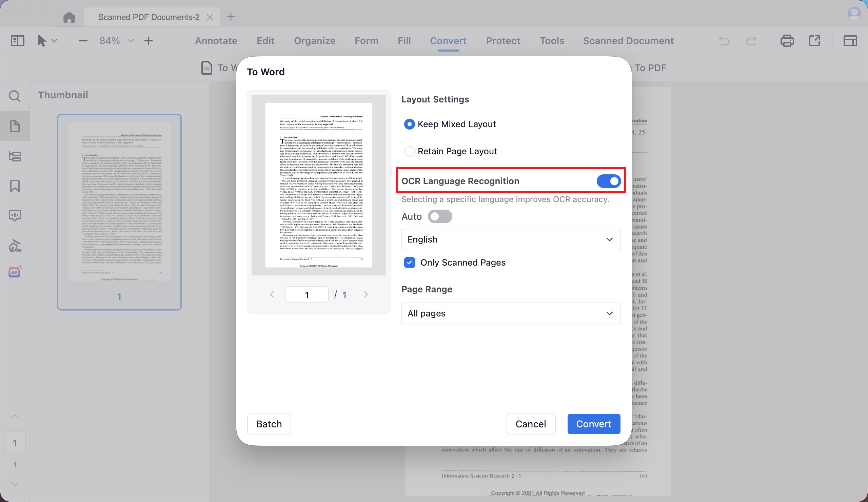
Task: Select page 1 thumbnail in sidebar
Action: tap(119, 212)
